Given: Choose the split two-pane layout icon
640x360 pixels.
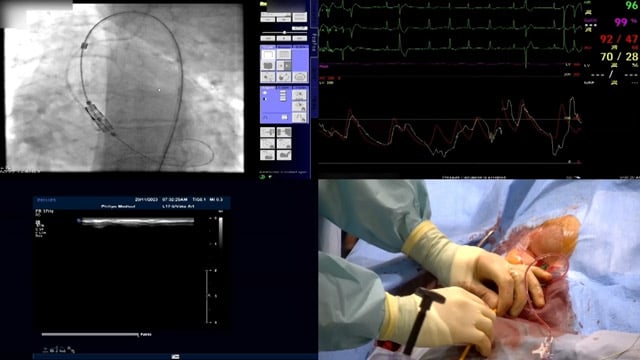Looking at the screenshot, I should (x=284, y=66).
